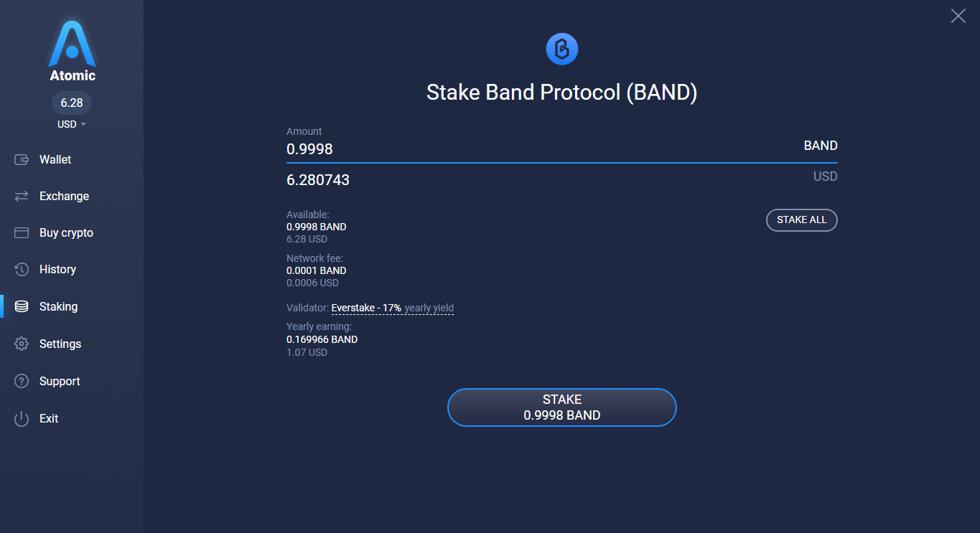Screen dimensions: 980x533
Task: Click the Band Protocol logo above the title
Action: (x=562, y=49)
